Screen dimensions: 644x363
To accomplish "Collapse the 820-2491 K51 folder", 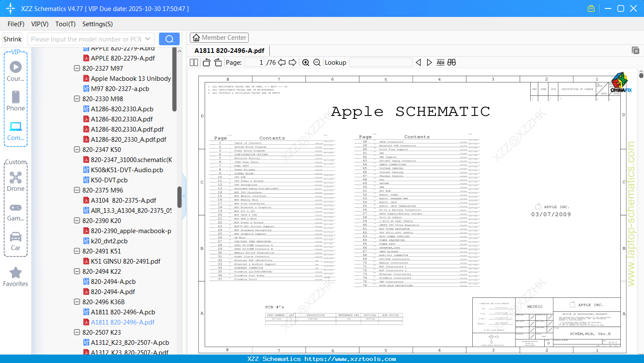I will [x=77, y=251].
